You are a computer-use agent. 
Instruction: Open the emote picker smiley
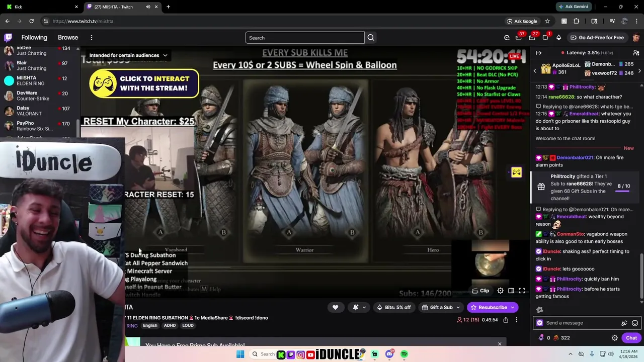pyautogui.click(x=635, y=323)
